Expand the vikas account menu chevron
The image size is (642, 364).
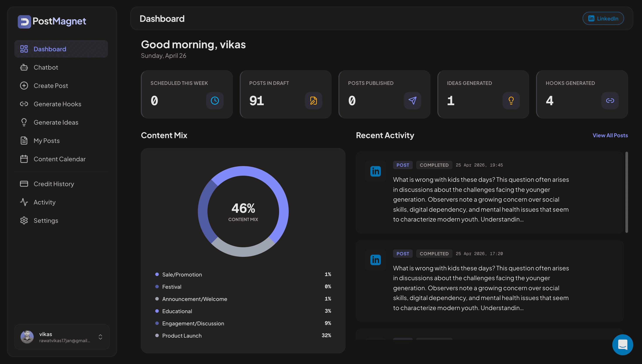(100, 337)
